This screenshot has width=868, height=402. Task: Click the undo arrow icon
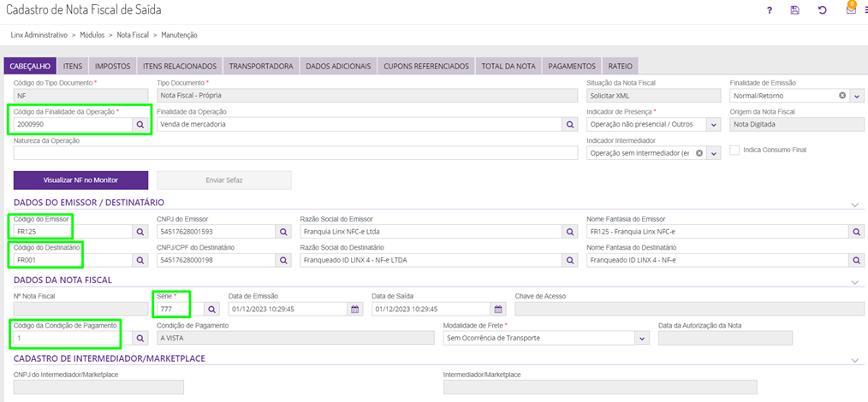[823, 10]
